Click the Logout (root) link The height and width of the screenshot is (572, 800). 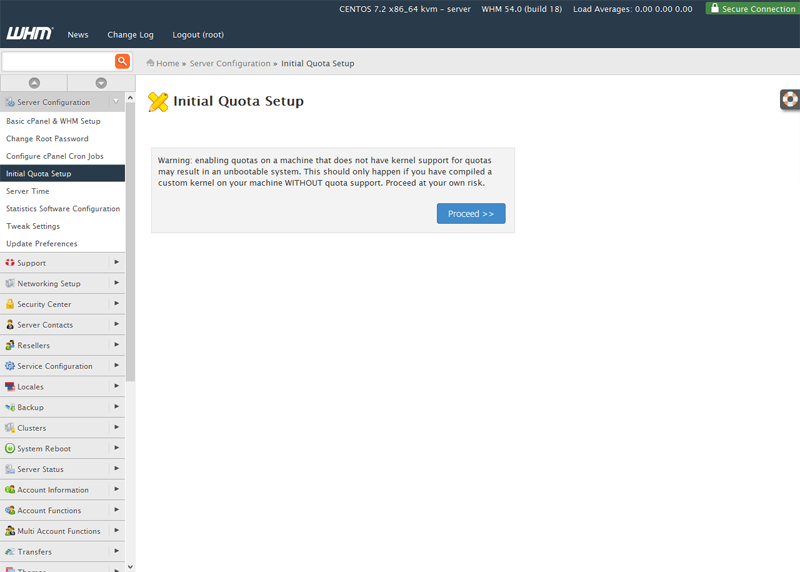click(x=198, y=35)
